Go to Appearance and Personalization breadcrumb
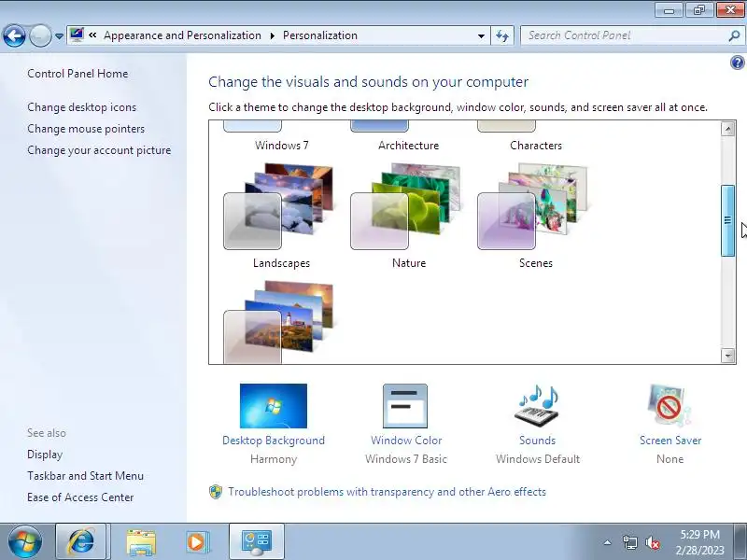 click(x=182, y=35)
